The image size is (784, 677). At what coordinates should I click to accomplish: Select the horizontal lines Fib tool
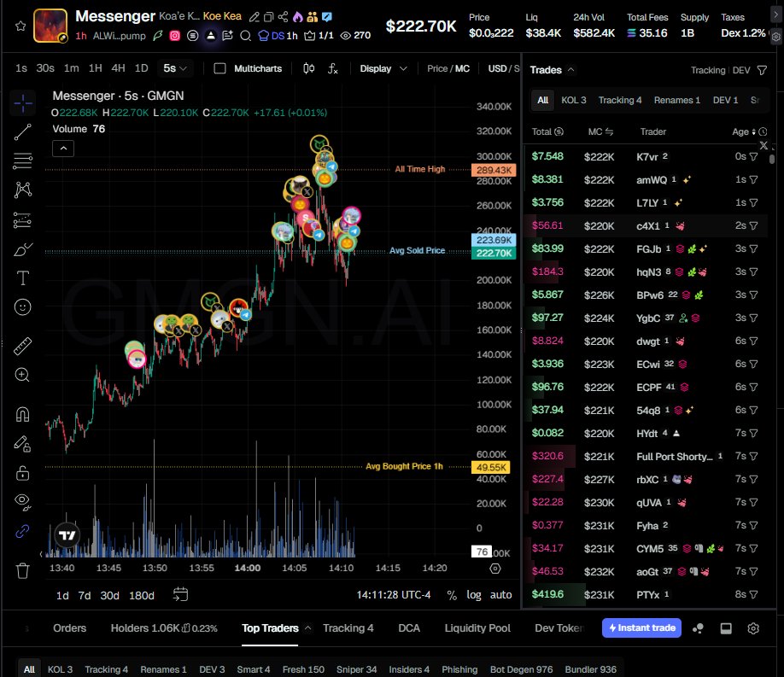tap(22, 161)
